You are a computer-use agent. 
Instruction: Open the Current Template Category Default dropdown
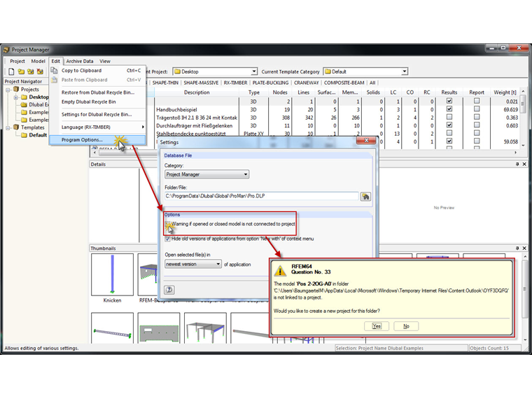tap(405, 71)
